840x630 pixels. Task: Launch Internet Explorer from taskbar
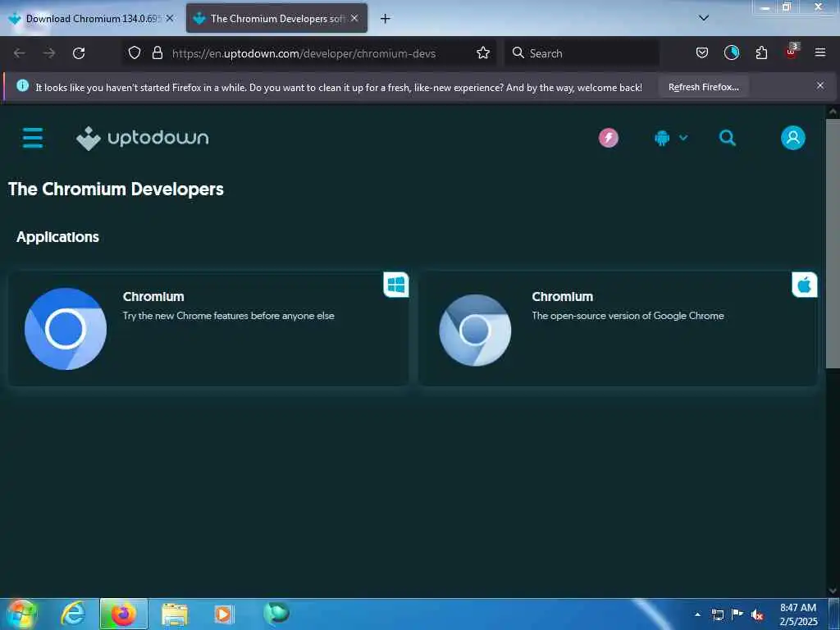pyautogui.click(x=73, y=614)
